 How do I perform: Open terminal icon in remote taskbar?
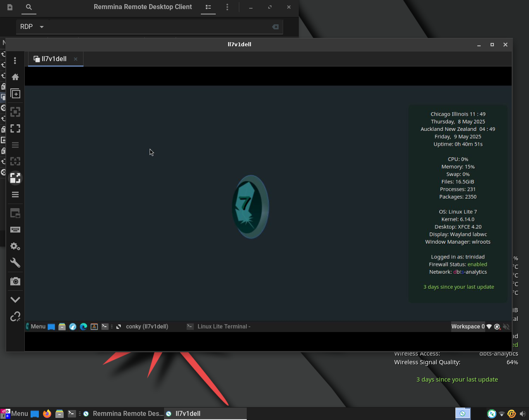click(105, 327)
